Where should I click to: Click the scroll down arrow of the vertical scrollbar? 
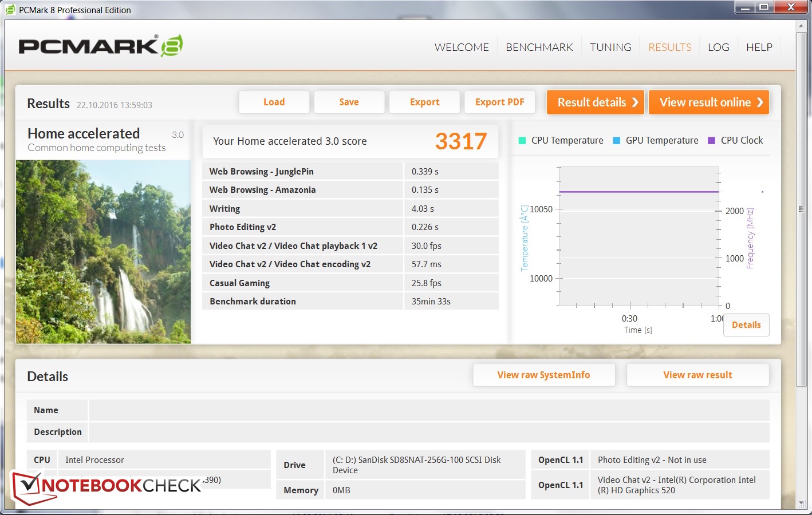click(801, 504)
